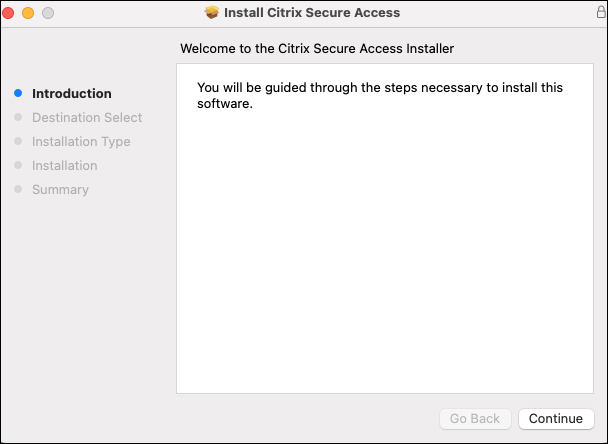Click the Installation step label

64,165
